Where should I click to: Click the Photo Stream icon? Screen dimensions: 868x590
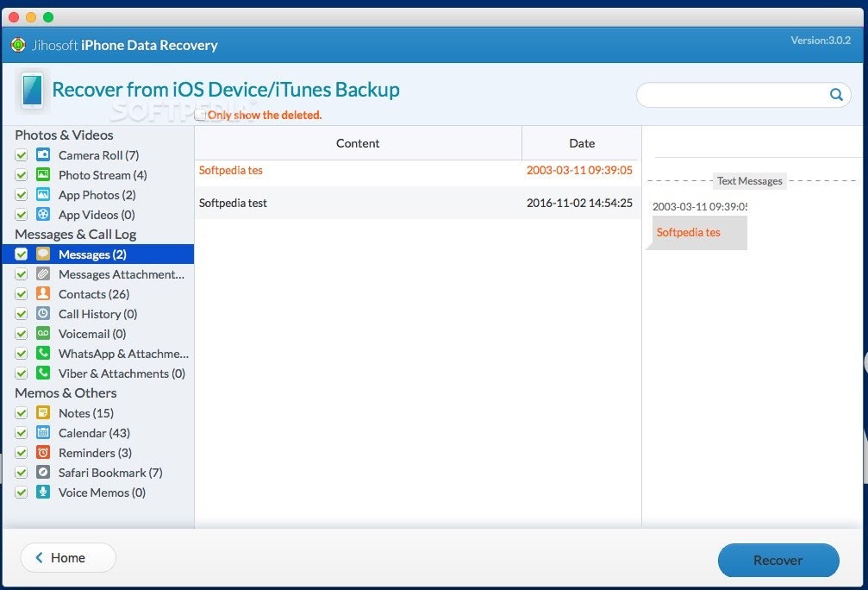click(43, 174)
